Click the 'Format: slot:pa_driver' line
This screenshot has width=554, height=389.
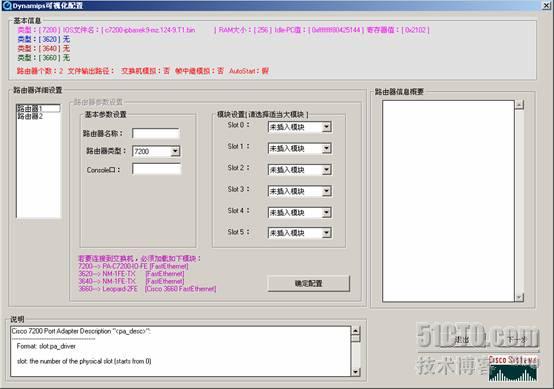[x=46, y=346]
